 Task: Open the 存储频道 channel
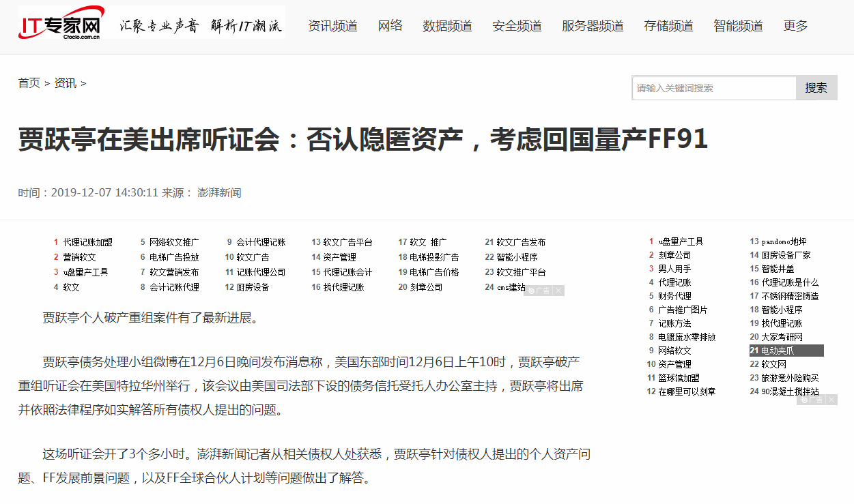click(x=668, y=26)
